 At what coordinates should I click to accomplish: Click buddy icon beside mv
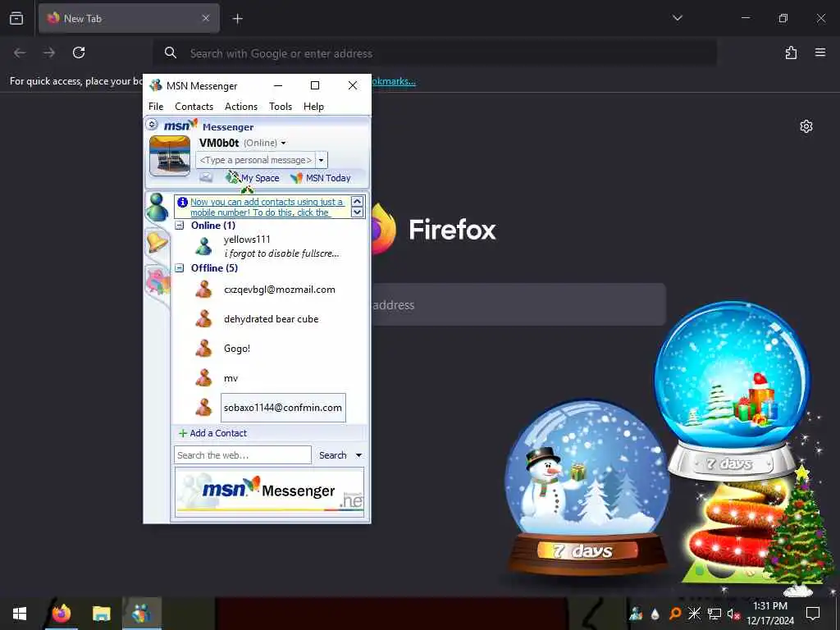pyautogui.click(x=203, y=377)
